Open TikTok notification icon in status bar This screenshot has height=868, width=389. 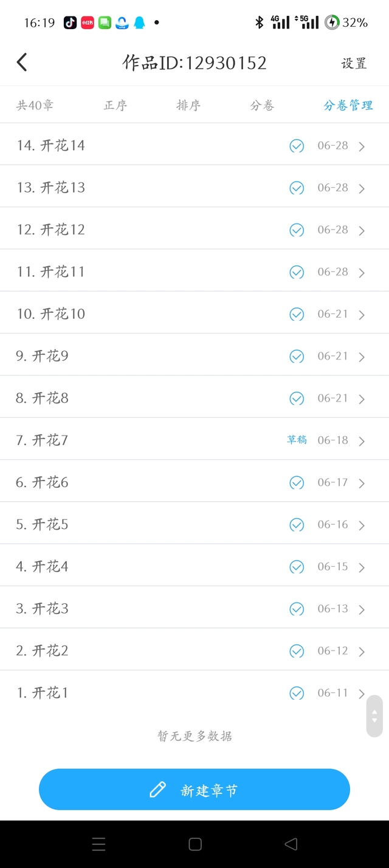[71, 22]
